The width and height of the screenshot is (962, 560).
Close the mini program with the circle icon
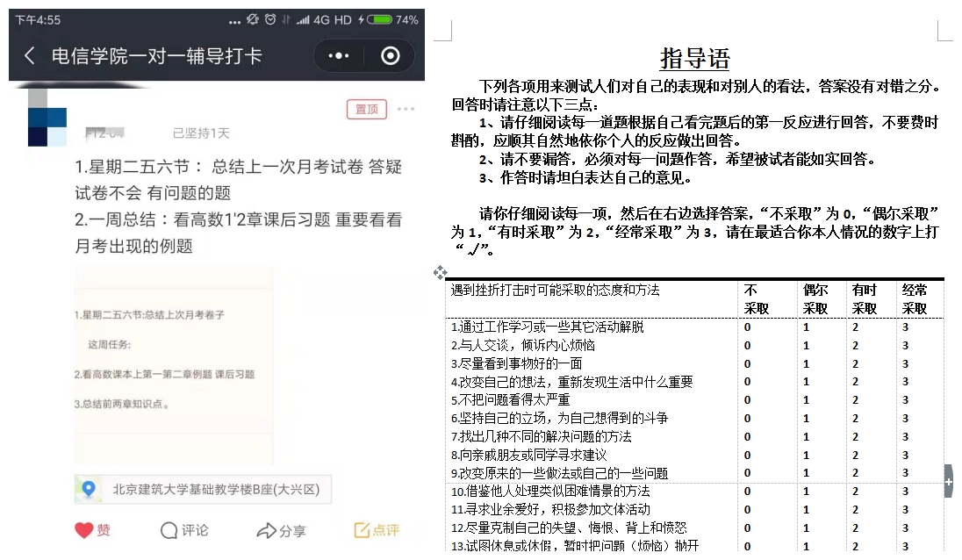(x=391, y=56)
